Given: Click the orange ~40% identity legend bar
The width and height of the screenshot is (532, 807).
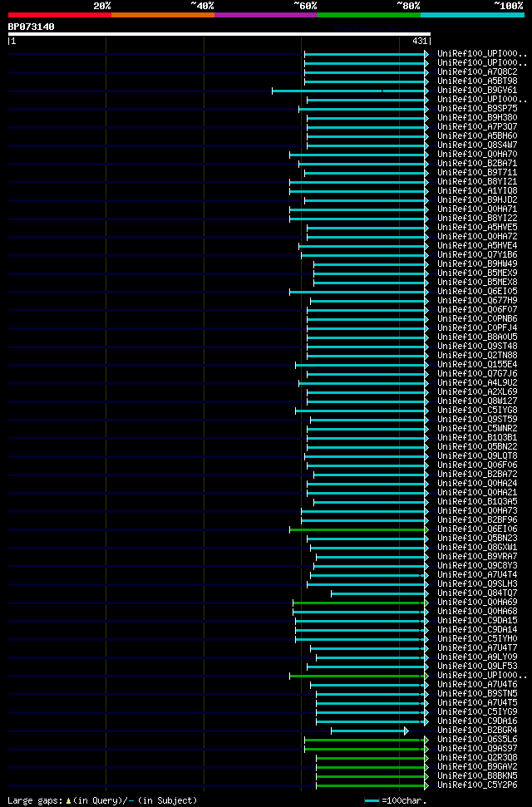Looking at the screenshot, I should pyautogui.click(x=163, y=15).
